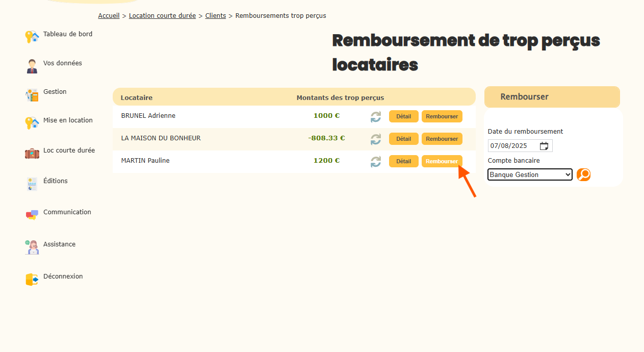Click locataire name BRUNEL Adrienne
Screen dimensions: 644x352
coord(148,116)
